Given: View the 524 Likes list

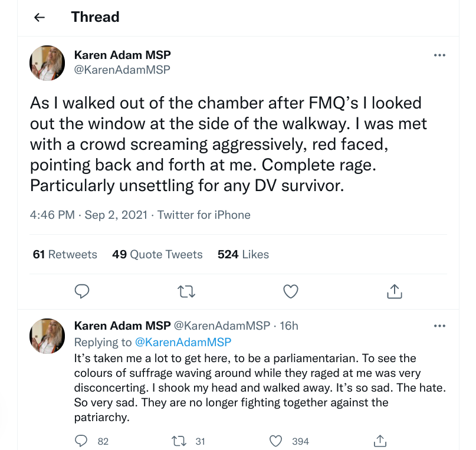Looking at the screenshot, I should pyautogui.click(x=243, y=254).
